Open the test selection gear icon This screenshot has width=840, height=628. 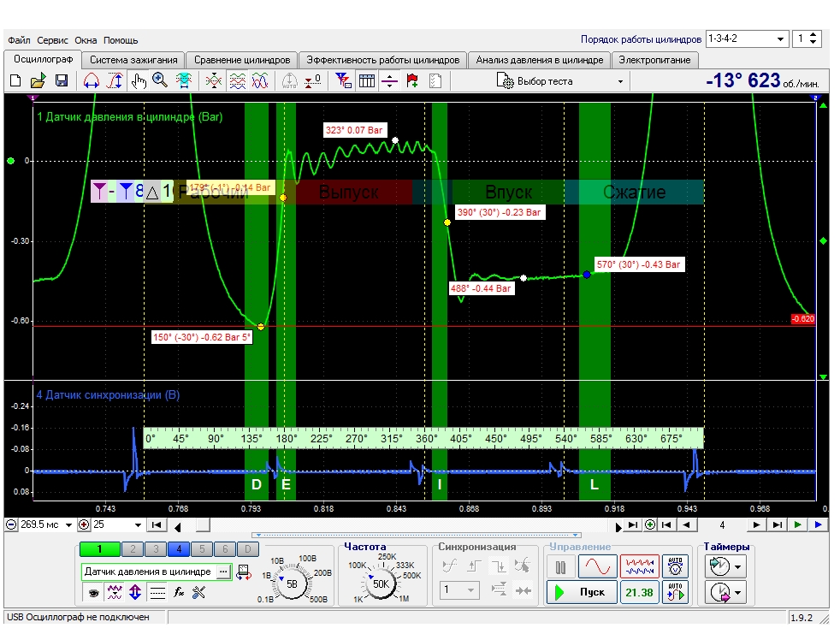(505, 81)
